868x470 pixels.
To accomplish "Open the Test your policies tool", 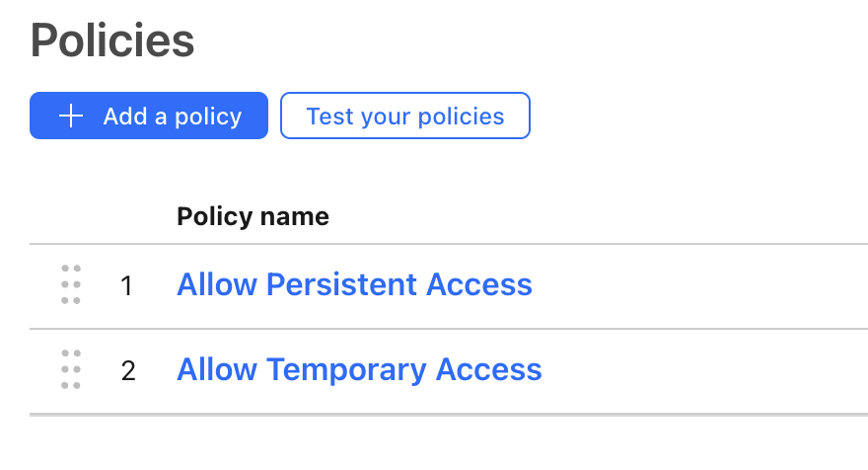I will [405, 116].
